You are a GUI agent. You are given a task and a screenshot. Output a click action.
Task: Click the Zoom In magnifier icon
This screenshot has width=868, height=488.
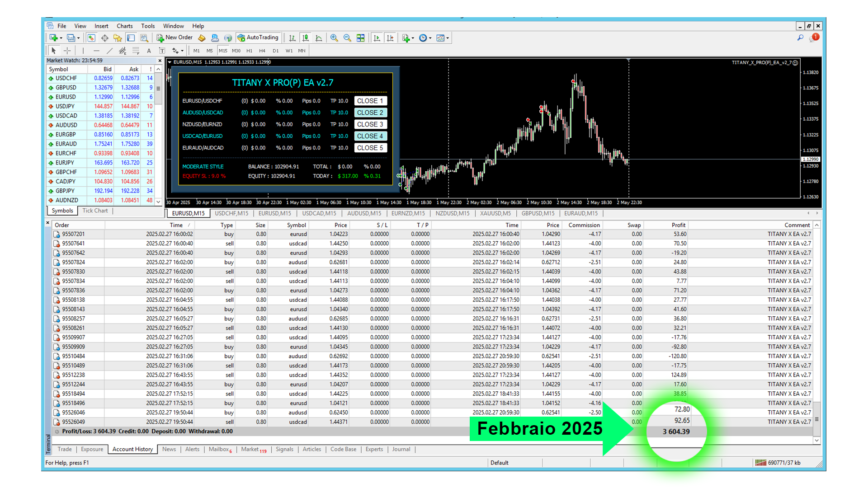pos(334,38)
